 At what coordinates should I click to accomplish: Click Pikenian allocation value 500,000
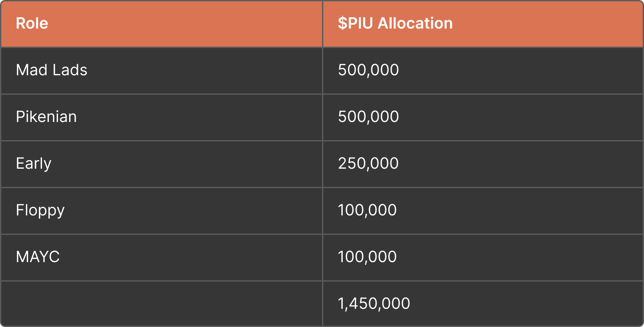368,117
